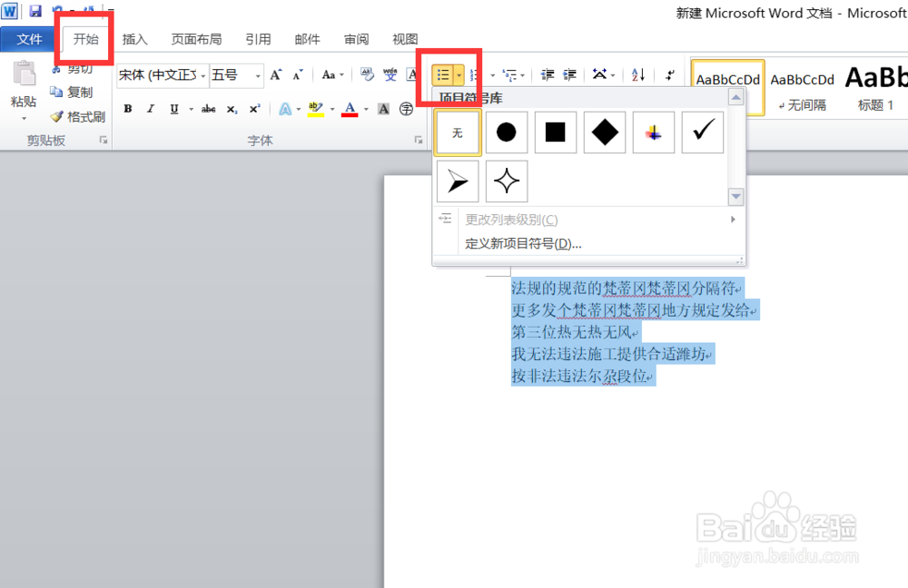The image size is (908, 588).
Task: Apply the 无间隔 style
Action: [x=802, y=88]
